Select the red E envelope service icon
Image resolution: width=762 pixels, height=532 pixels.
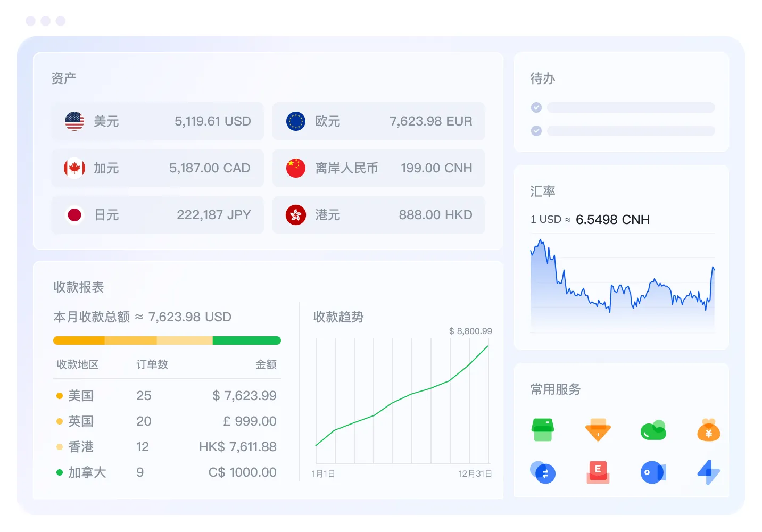tap(598, 472)
